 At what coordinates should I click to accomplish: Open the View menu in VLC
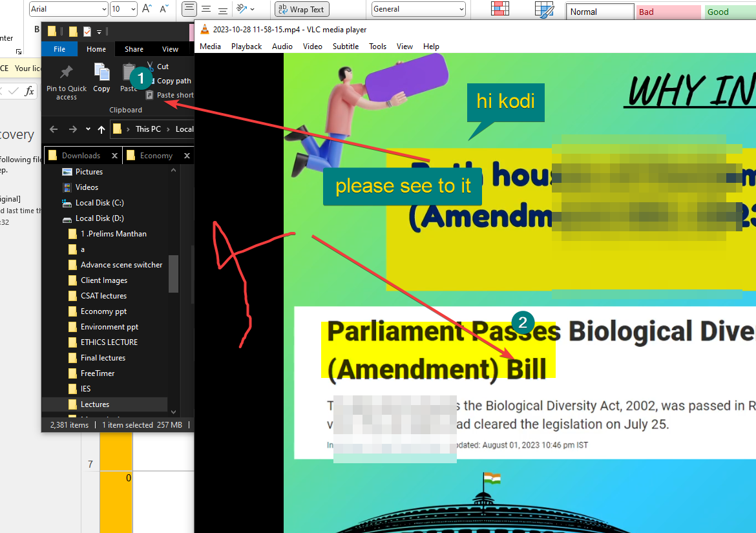tap(404, 47)
